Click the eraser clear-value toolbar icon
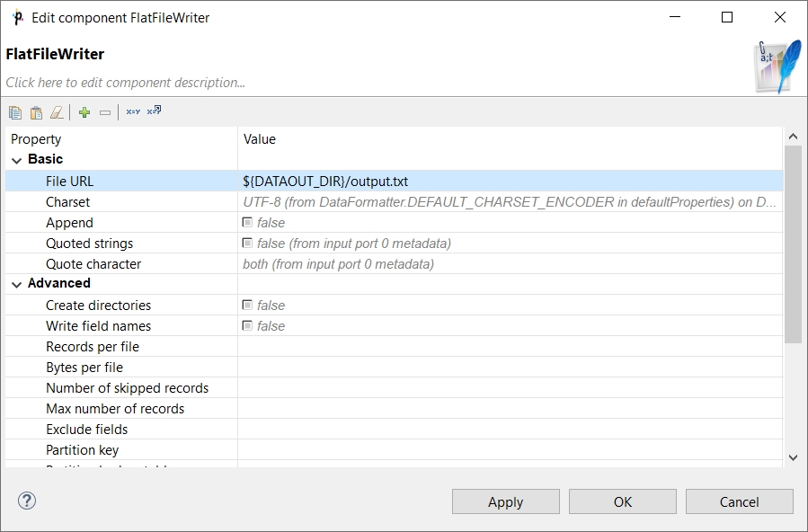808x532 pixels. [57, 112]
